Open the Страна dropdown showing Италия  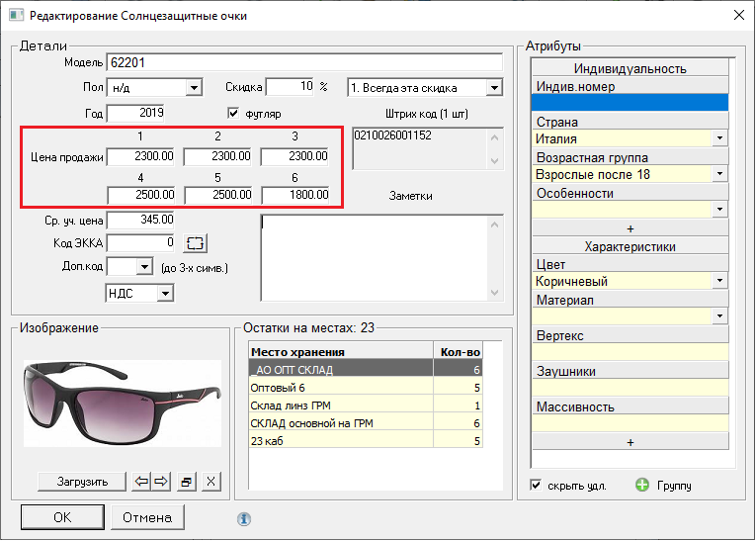[719, 139]
